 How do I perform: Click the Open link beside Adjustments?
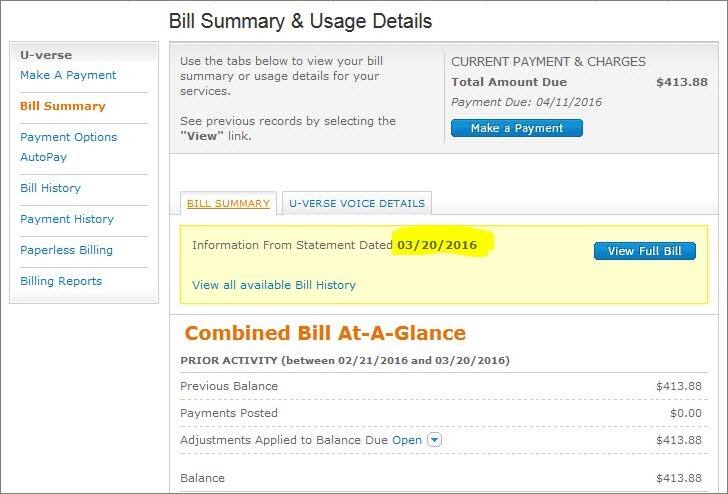(407, 440)
